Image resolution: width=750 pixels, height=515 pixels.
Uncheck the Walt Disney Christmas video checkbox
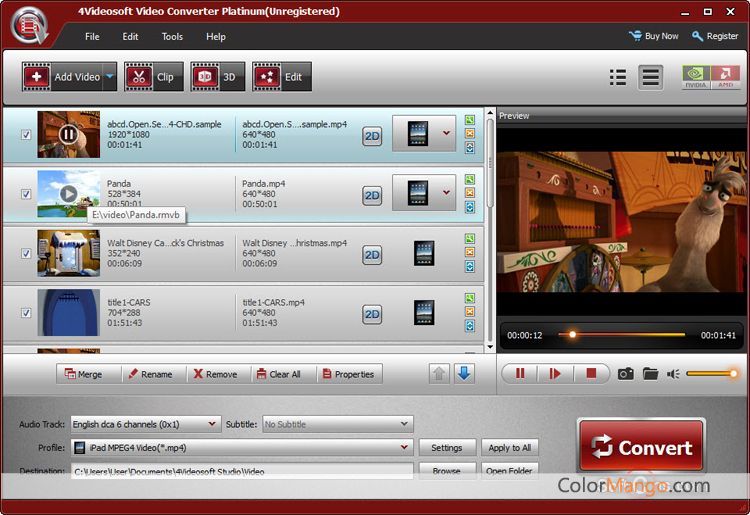pos(26,253)
